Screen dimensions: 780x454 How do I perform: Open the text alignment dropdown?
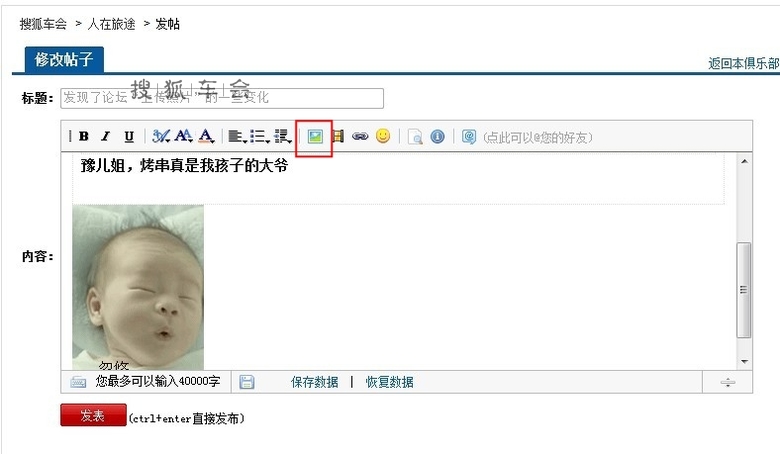(238, 136)
